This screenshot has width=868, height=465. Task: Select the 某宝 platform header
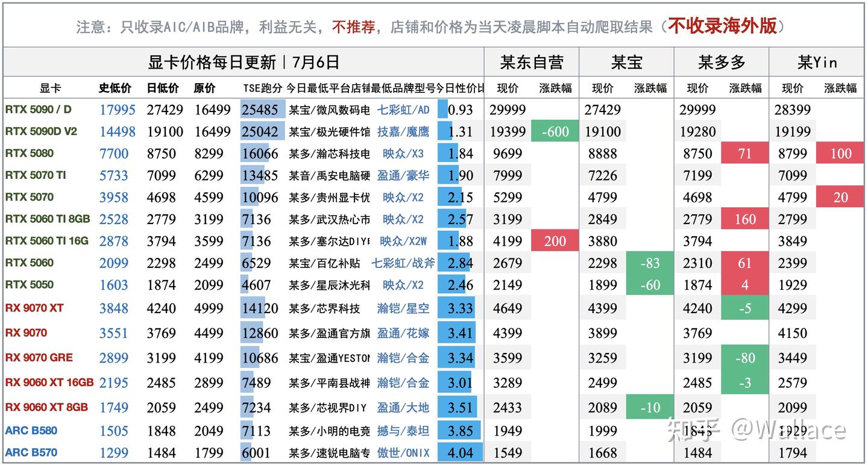tap(626, 62)
